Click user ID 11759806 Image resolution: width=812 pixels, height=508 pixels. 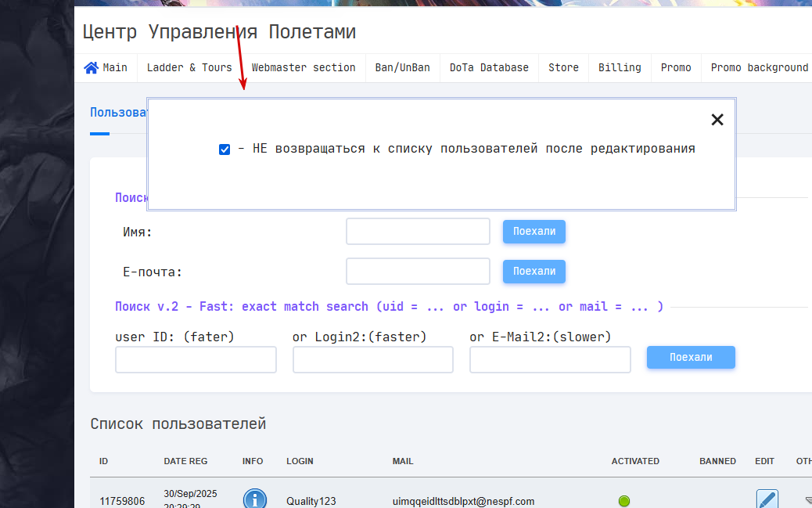[x=122, y=501]
